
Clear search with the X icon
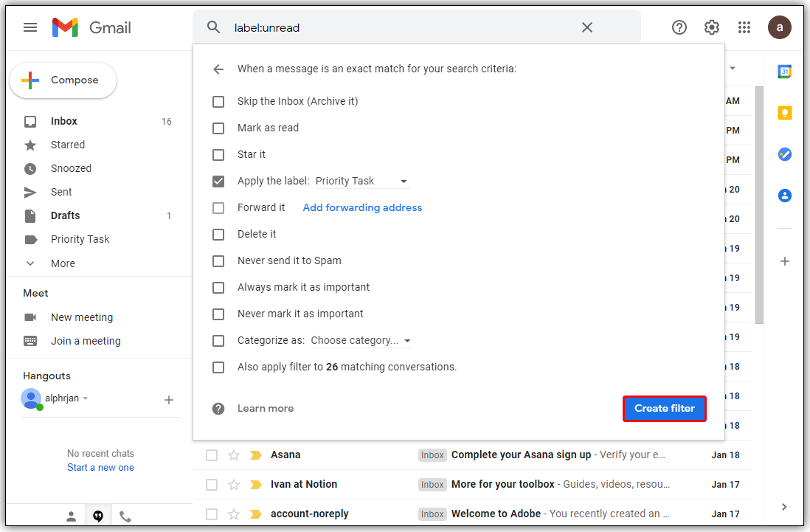587,27
